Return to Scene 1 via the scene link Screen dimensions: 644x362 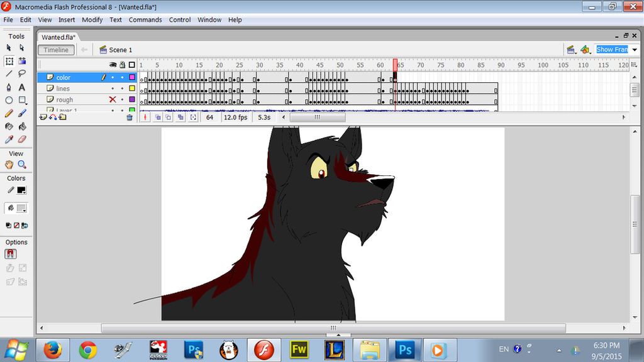click(x=121, y=50)
